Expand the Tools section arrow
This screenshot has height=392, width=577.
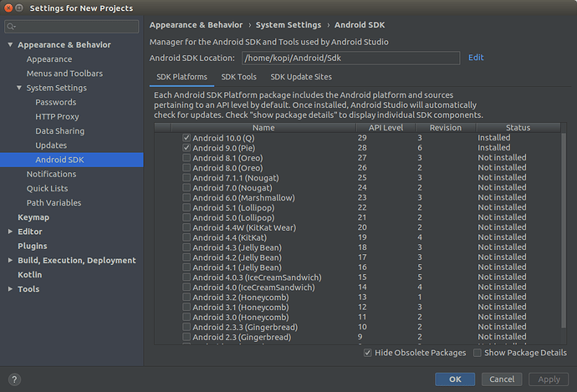10,289
